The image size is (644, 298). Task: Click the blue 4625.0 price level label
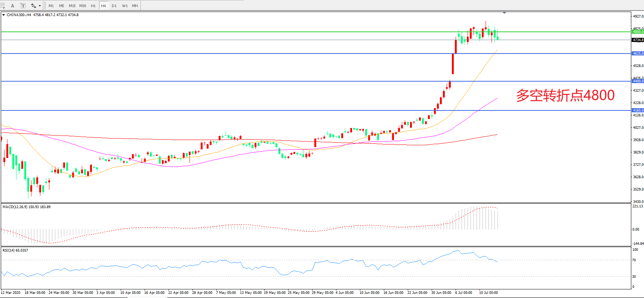(x=638, y=54)
